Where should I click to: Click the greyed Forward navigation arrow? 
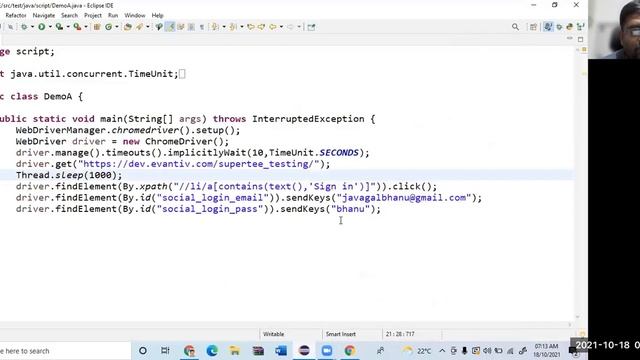pyautogui.click(x=290, y=27)
